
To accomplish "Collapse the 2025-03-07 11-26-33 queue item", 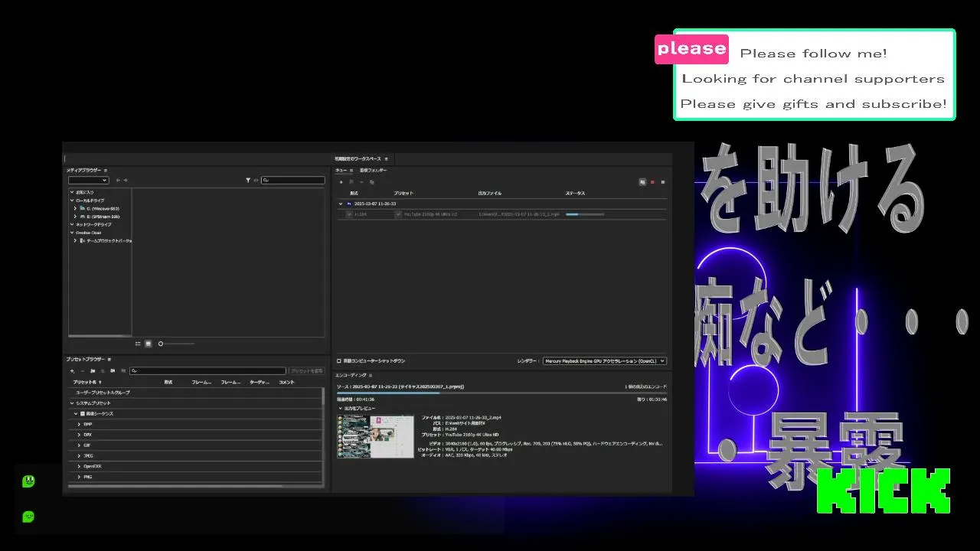I will (341, 204).
